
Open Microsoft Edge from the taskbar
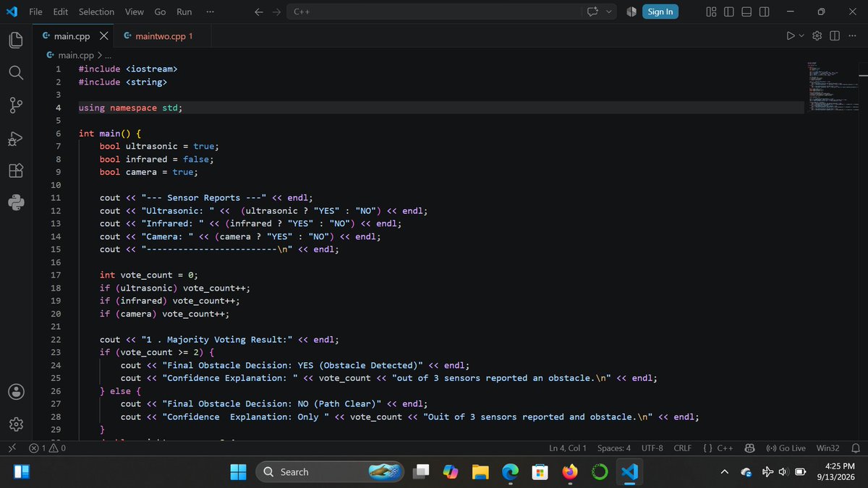pyautogui.click(x=511, y=471)
